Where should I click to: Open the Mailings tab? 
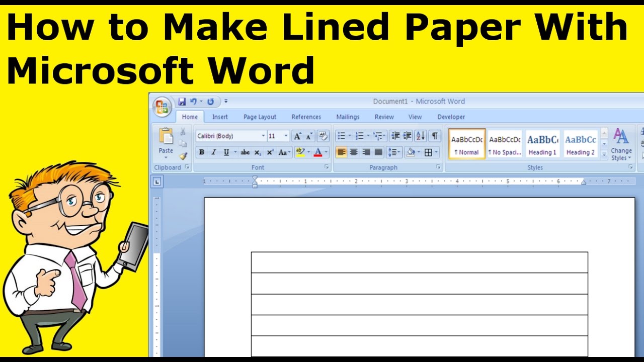348,117
